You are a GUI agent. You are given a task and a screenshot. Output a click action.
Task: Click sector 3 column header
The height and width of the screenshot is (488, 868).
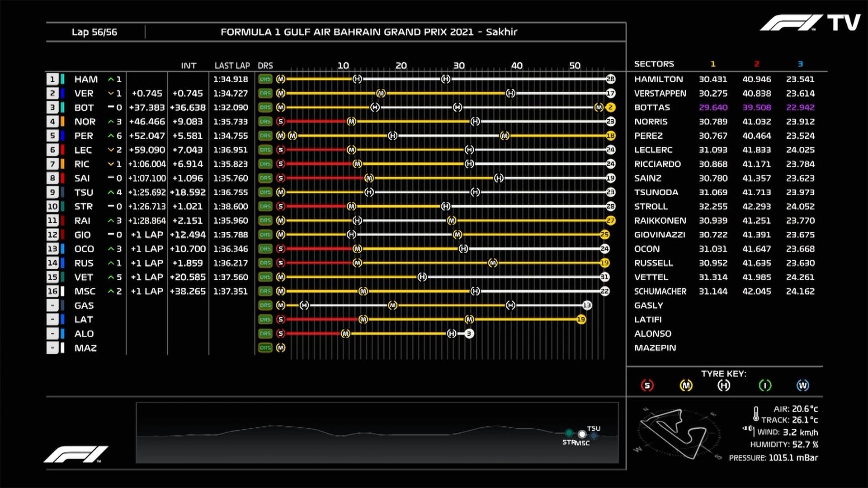[x=800, y=64]
